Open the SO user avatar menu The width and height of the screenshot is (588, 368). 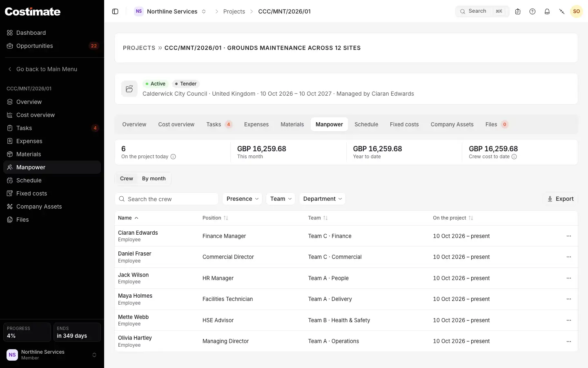point(577,11)
